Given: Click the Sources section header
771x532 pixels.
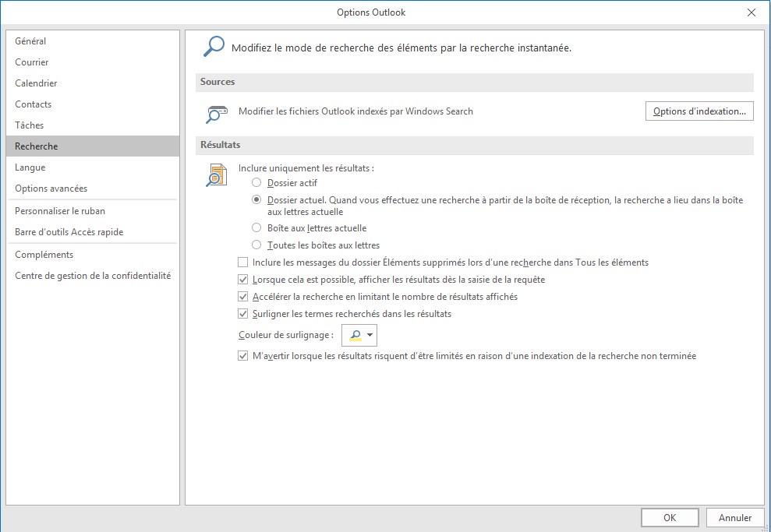Looking at the screenshot, I should [475, 82].
